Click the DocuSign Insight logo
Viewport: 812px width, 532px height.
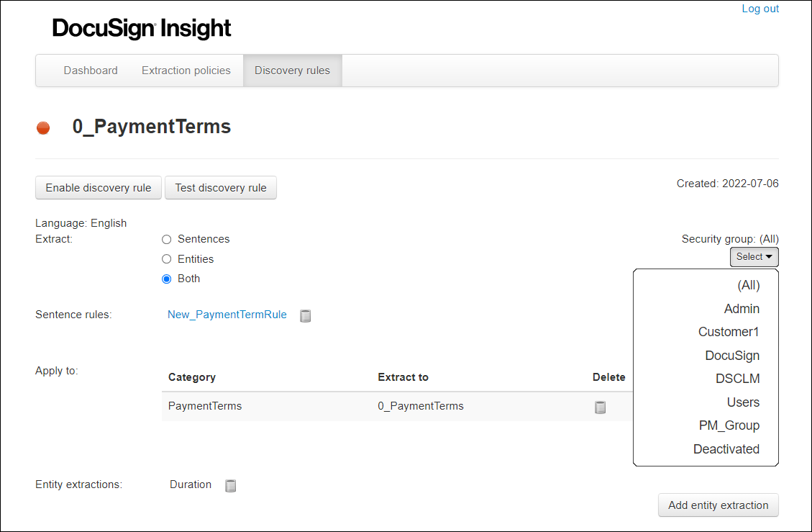(142, 29)
